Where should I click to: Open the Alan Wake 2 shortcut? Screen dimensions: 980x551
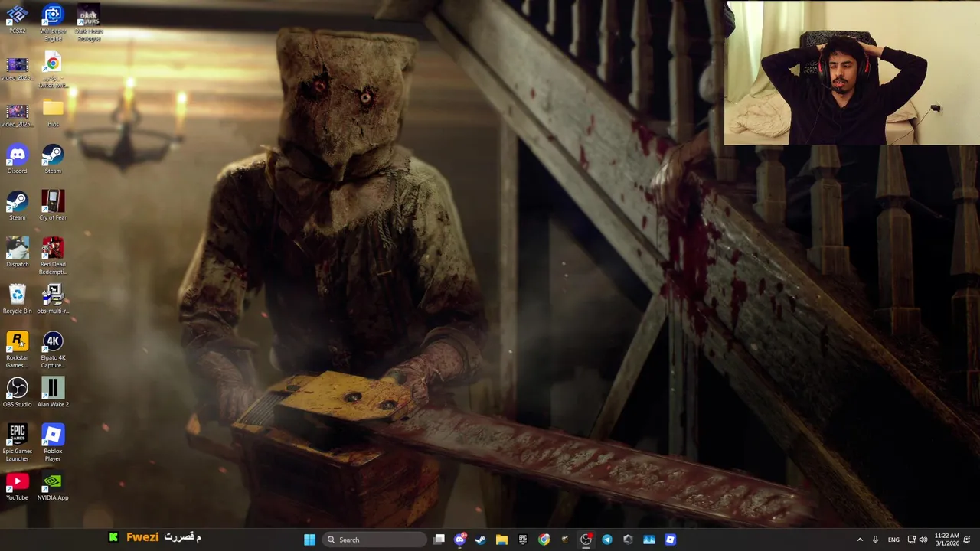(x=53, y=393)
